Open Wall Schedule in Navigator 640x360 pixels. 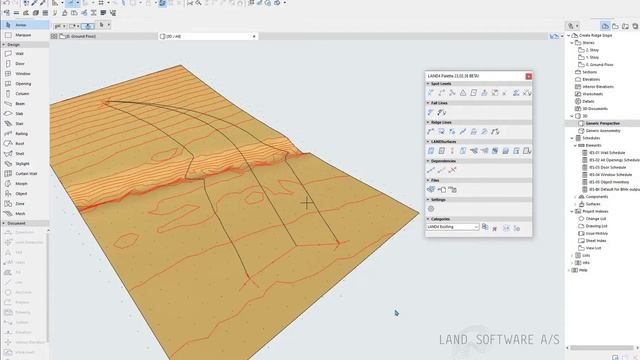[604, 153]
